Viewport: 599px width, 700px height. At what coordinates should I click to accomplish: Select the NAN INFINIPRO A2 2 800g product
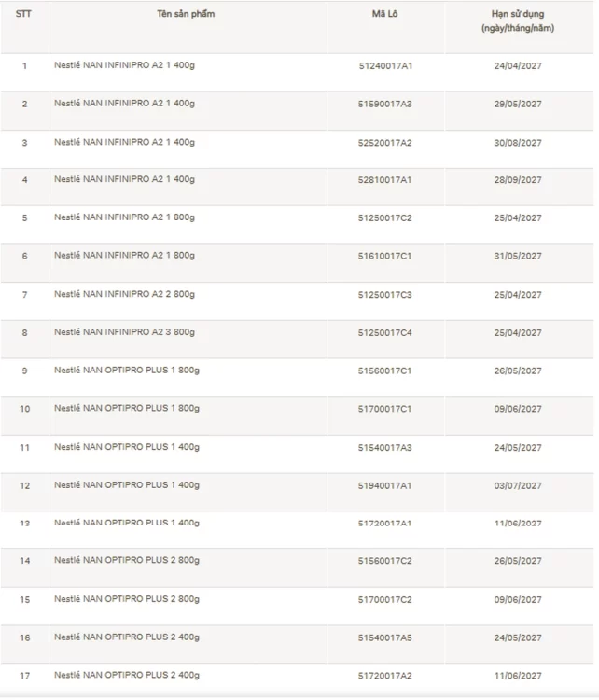(x=125, y=294)
